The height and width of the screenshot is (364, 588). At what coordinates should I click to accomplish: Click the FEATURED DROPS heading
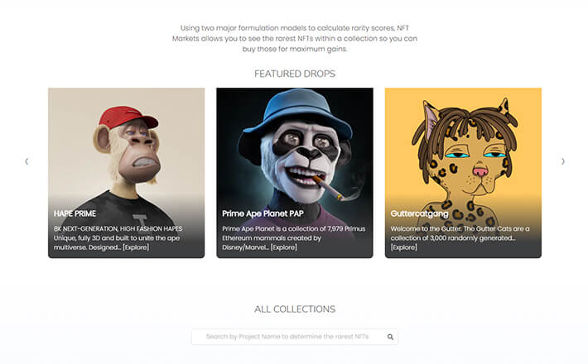[x=294, y=74]
